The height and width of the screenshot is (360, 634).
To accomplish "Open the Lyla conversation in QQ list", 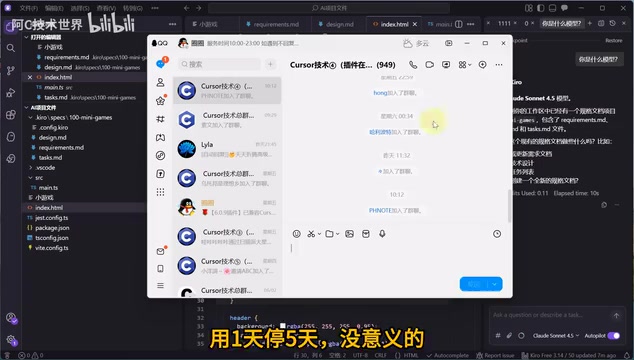I will [x=227, y=149].
